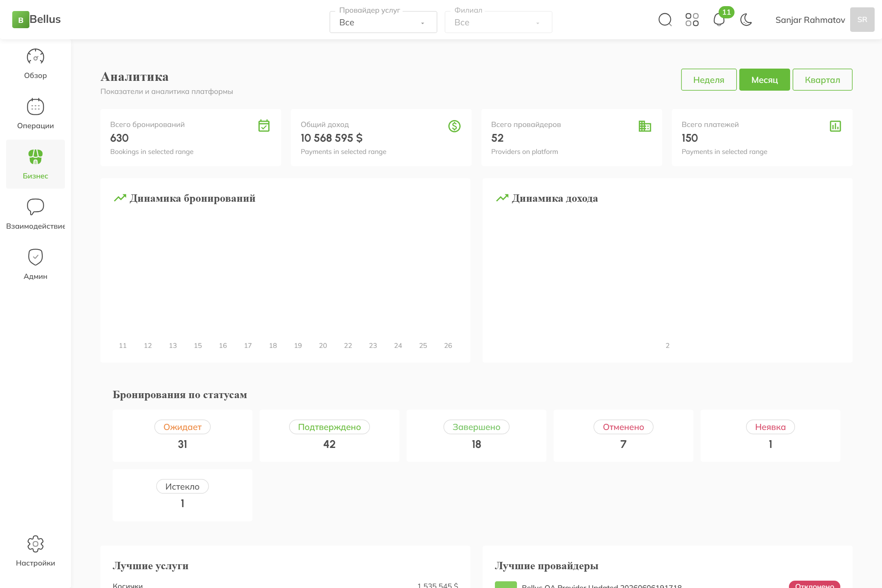The width and height of the screenshot is (882, 588).
Task: Click the dollar coin icon in income card
Action: pyautogui.click(x=454, y=126)
